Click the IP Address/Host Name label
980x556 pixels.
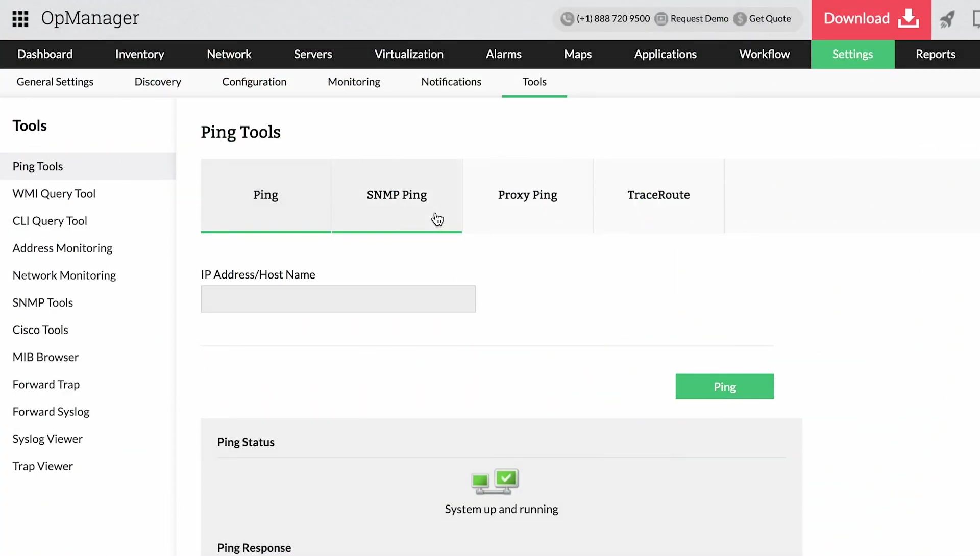258,274
